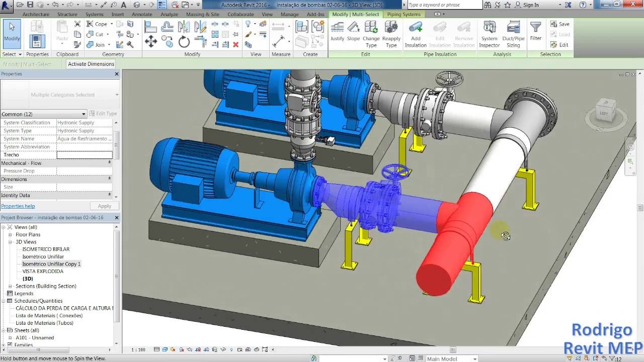Open the Manage ribbon tab
The image size is (644, 362).
tap(289, 14)
